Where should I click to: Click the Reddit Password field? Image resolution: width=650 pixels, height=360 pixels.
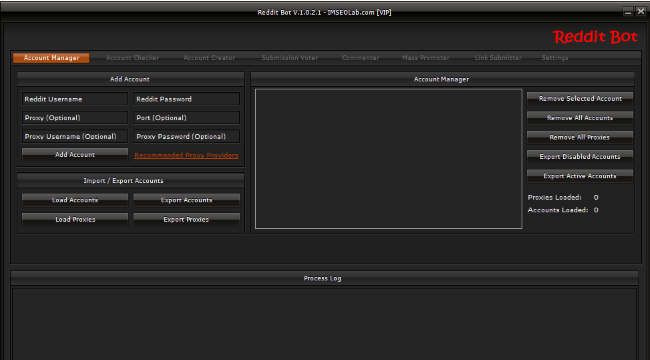tap(187, 99)
